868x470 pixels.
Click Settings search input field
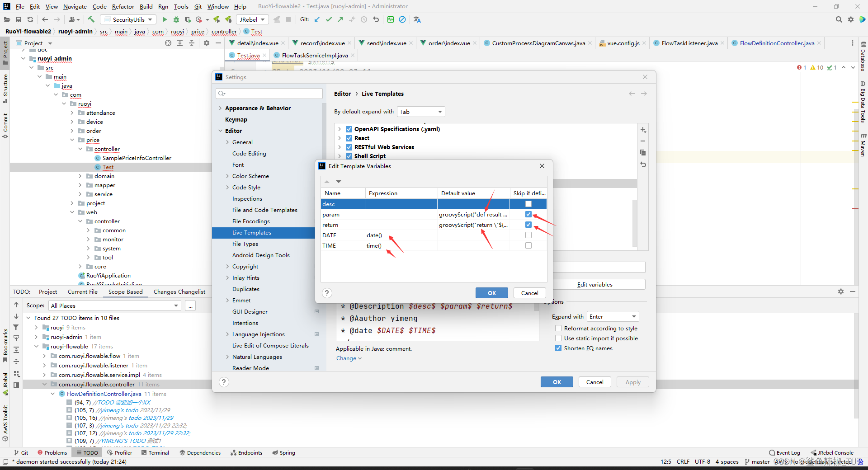coord(269,94)
